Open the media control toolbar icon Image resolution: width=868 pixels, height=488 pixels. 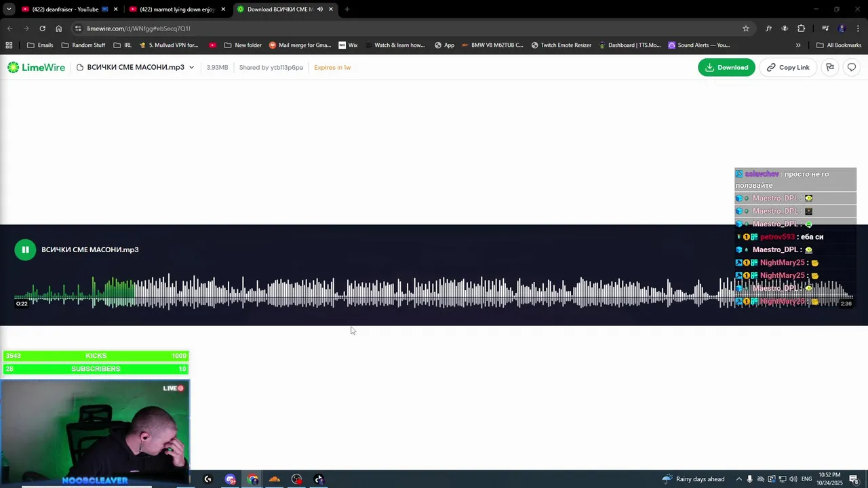point(825,28)
